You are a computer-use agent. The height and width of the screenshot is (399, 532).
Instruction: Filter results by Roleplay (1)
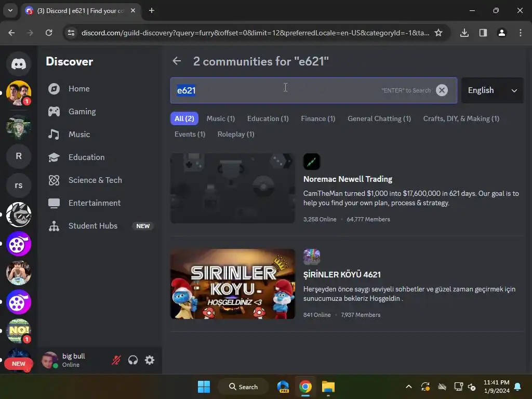(236, 134)
